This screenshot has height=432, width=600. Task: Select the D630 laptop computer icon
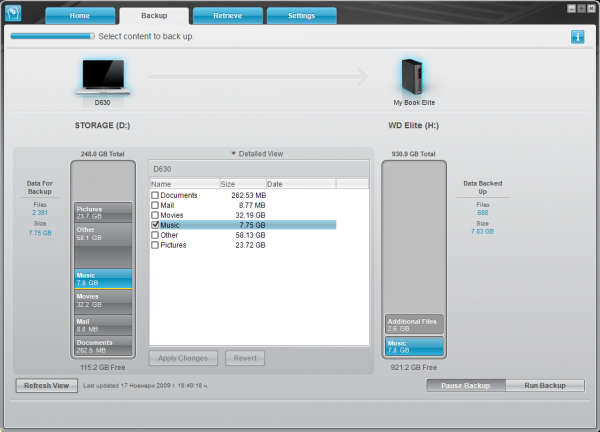103,77
